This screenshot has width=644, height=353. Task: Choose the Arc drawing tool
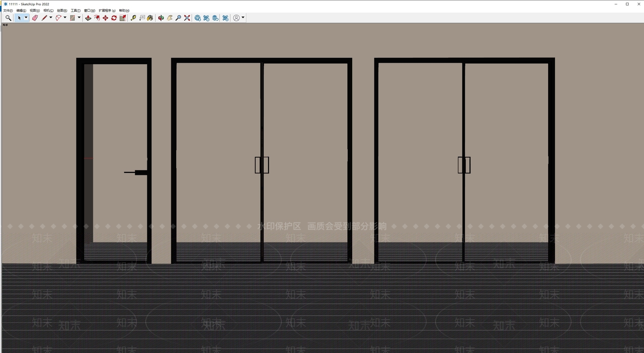[x=58, y=18]
